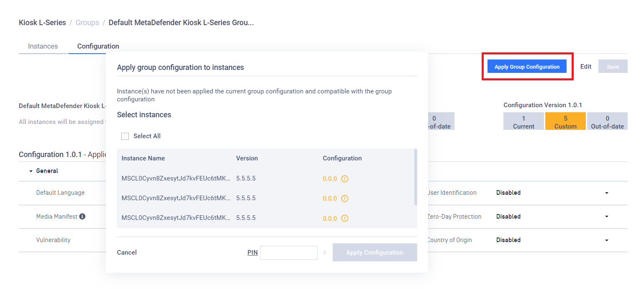Click warning icon on first instance row
This screenshot has height=289, width=644.
point(345,179)
